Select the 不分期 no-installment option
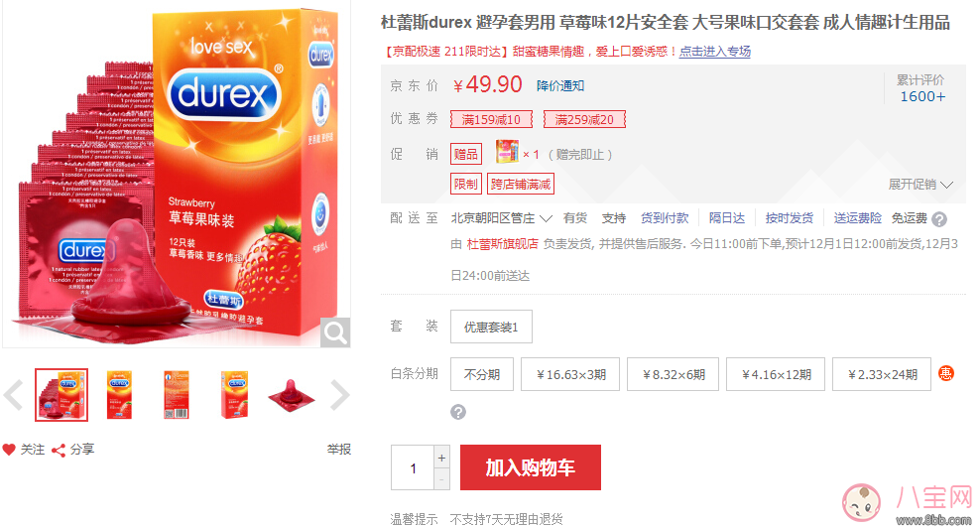Image resolution: width=980 pixels, height=528 pixels. tap(481, 375)
